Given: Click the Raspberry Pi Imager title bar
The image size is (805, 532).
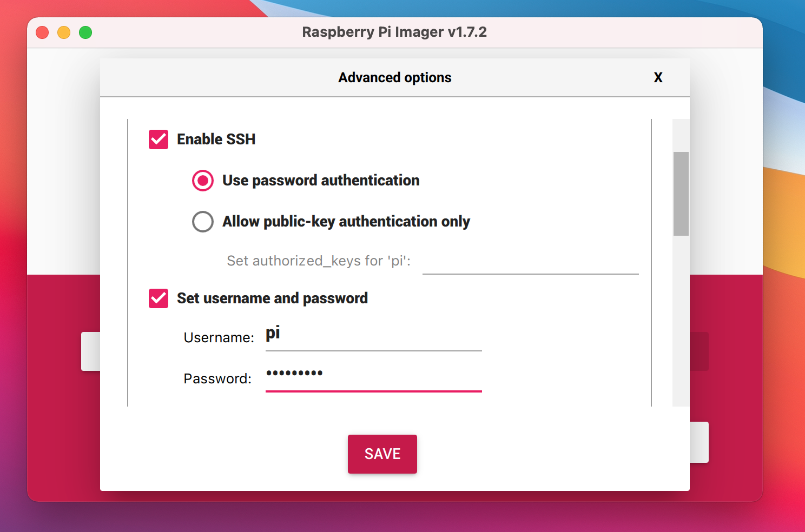Looking at the screenshot, I should click(394, 32).
